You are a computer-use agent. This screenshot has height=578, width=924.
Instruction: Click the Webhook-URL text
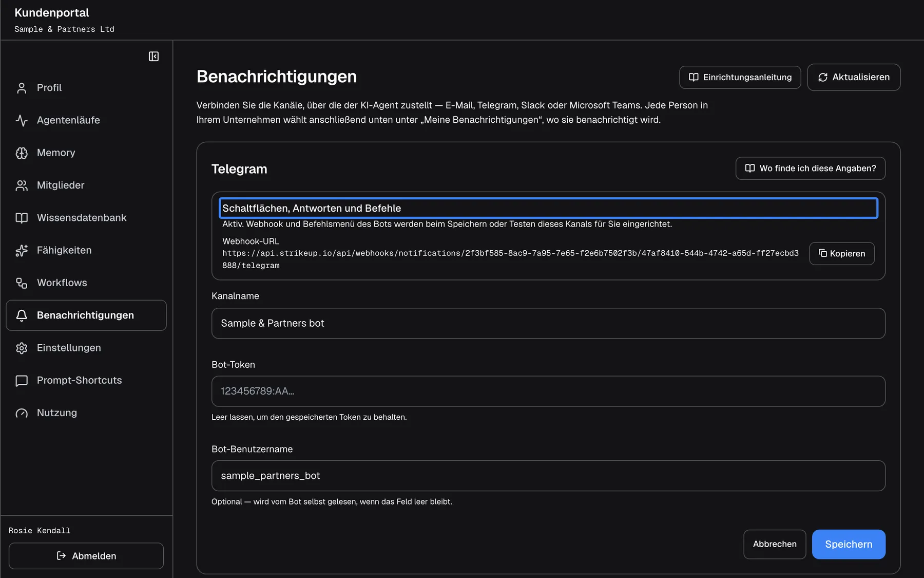[510, 259]
